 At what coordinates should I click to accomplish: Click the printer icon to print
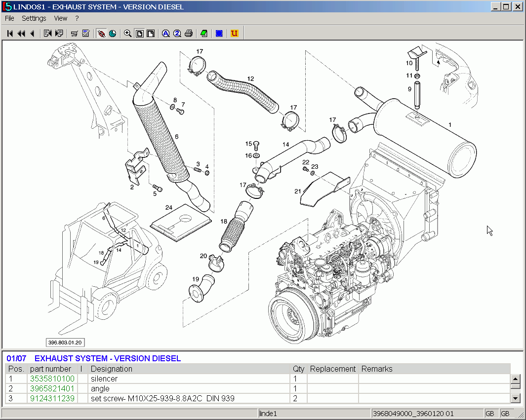point(190,34)
